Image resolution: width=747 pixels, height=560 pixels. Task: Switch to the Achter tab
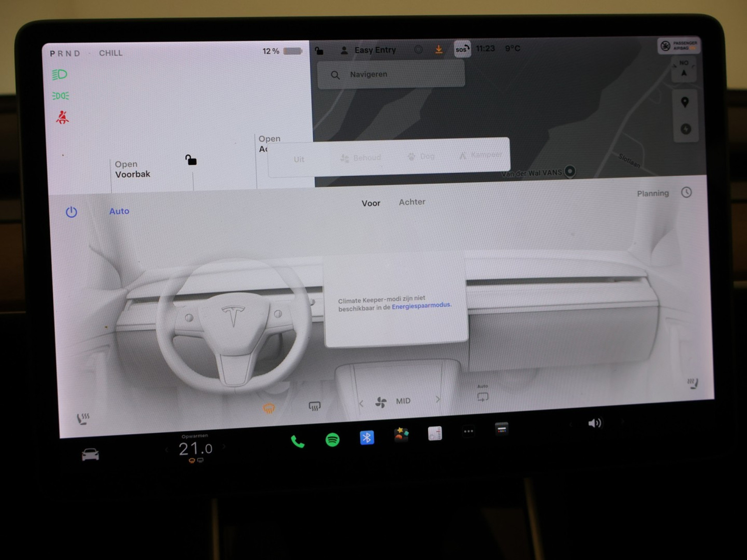point(412,202)
